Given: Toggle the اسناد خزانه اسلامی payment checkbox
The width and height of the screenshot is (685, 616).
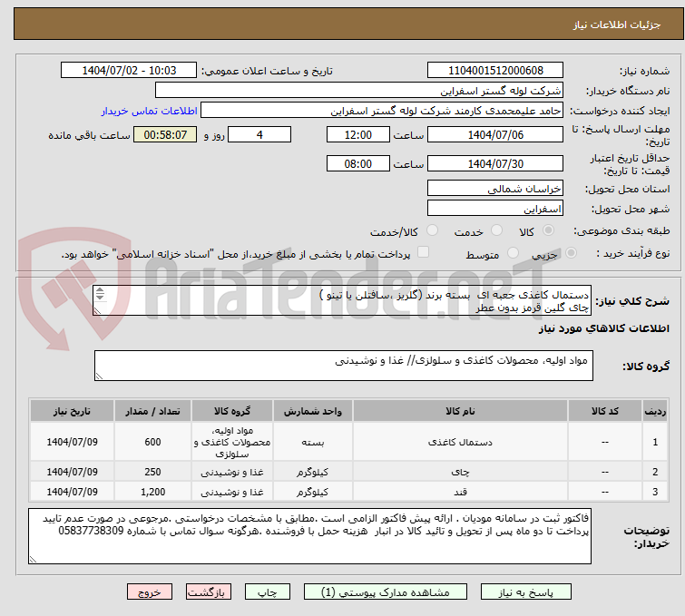Looking at the screenshot, I should coord(423,252).
